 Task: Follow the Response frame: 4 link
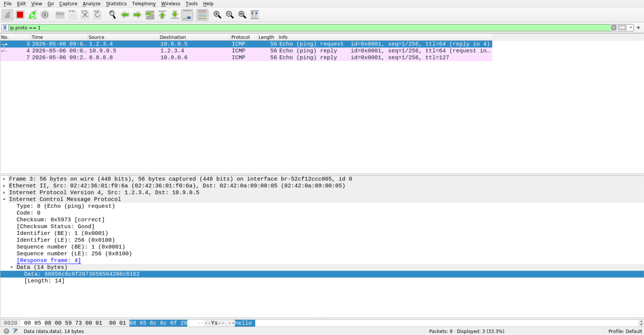49,261
